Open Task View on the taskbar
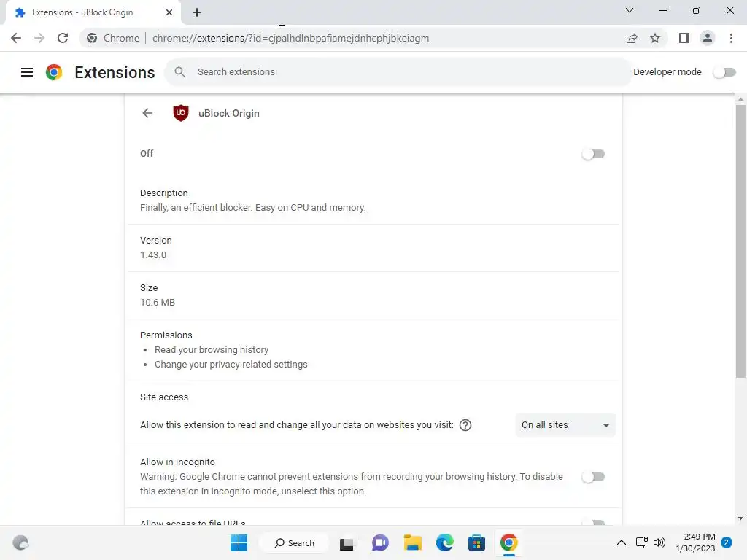 coord(347,543)
